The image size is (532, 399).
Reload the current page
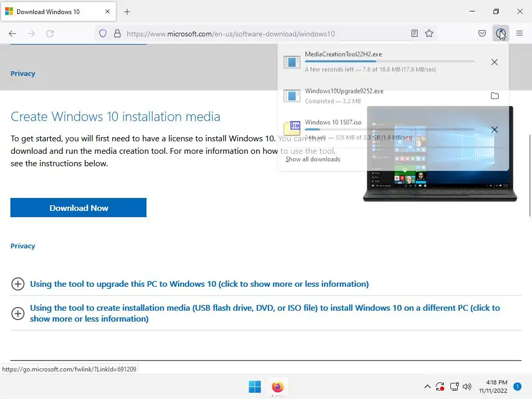click(x=50, y=33)
